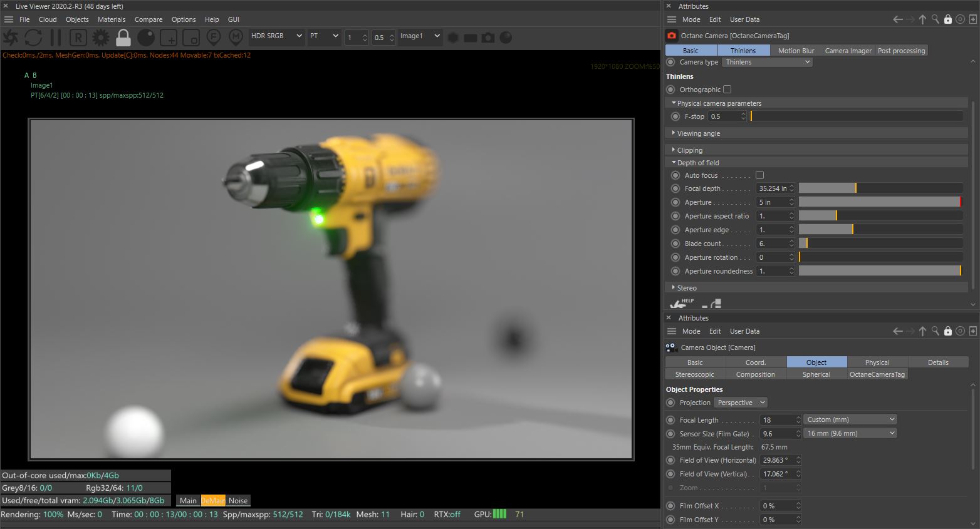Viewport: 980px width, 529px height.
Task: Select the pick focus F icon
Action: click(x=213, y=38)
